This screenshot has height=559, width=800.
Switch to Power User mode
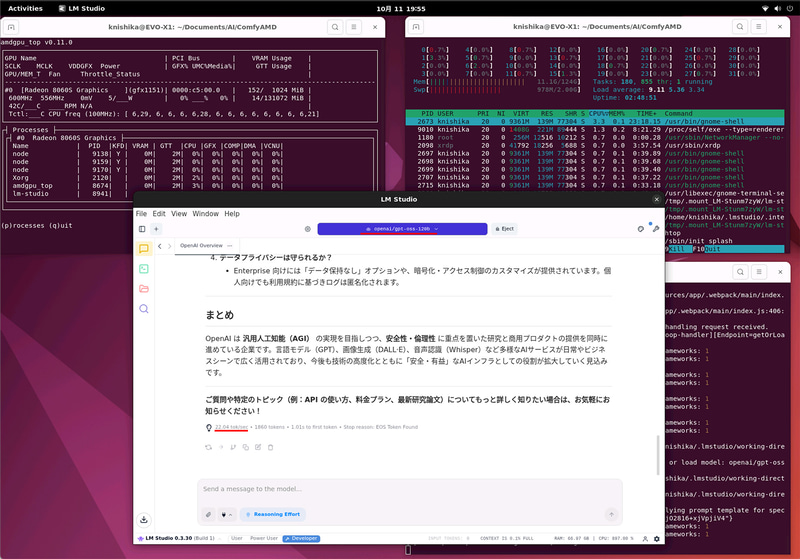pos(264,538)
